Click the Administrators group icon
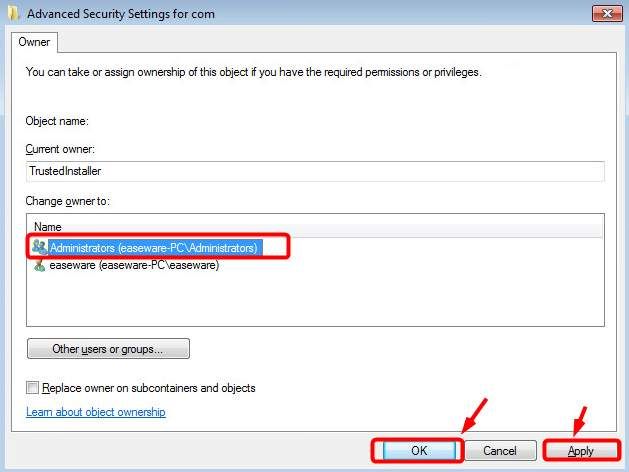 (x=39, y=246)
